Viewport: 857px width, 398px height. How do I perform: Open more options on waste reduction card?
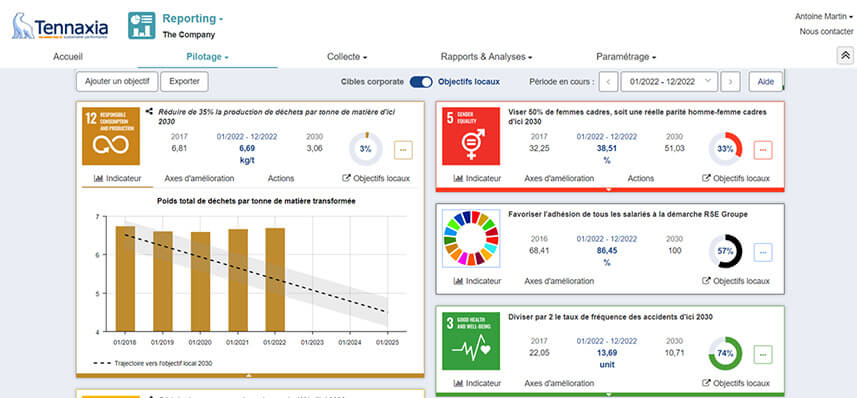click(x=403, y=150)
